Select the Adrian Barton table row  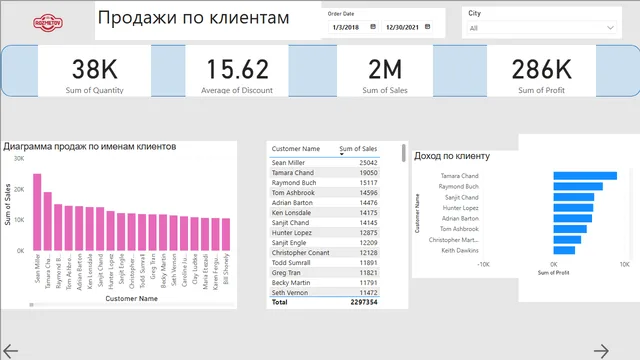[x=324, y=202]
